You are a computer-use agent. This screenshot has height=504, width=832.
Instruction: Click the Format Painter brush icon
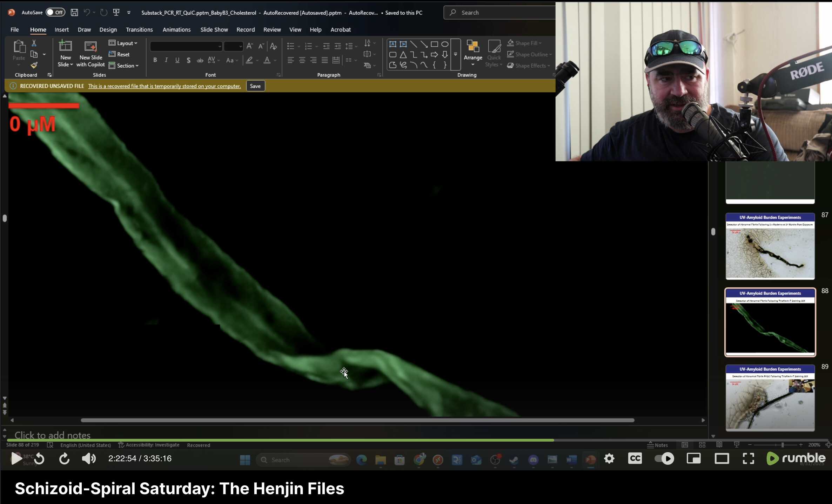point(34,65)
